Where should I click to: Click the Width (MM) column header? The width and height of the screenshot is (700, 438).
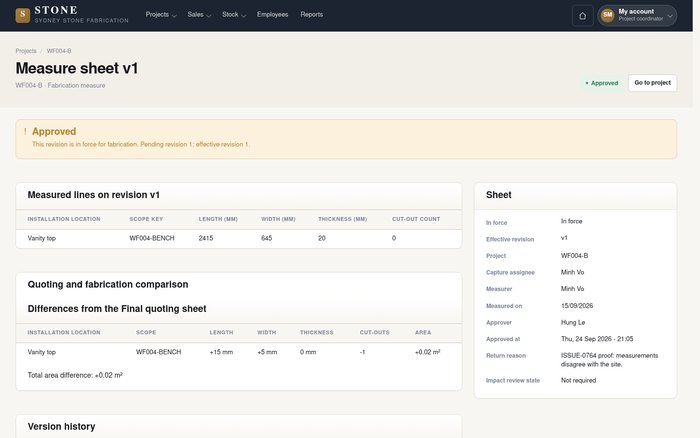click(278, 219)
